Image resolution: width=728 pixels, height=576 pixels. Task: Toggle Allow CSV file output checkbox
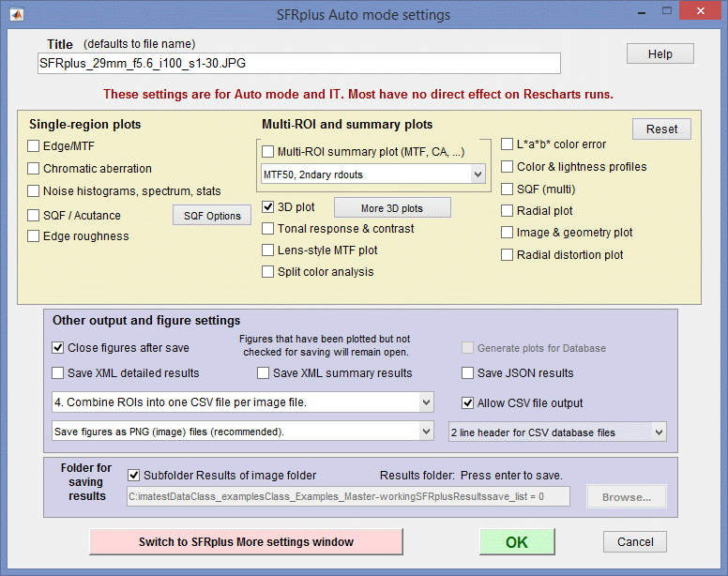[x=467, y=402]
